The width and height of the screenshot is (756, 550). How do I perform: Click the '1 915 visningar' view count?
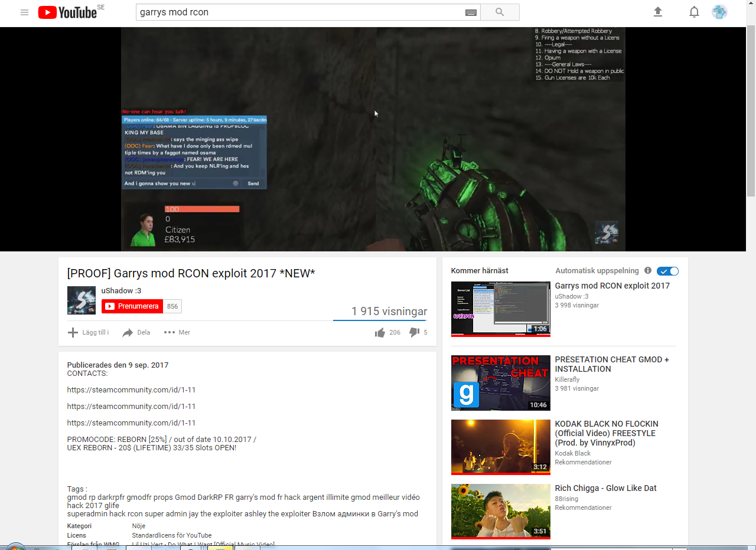coord(389,312)
